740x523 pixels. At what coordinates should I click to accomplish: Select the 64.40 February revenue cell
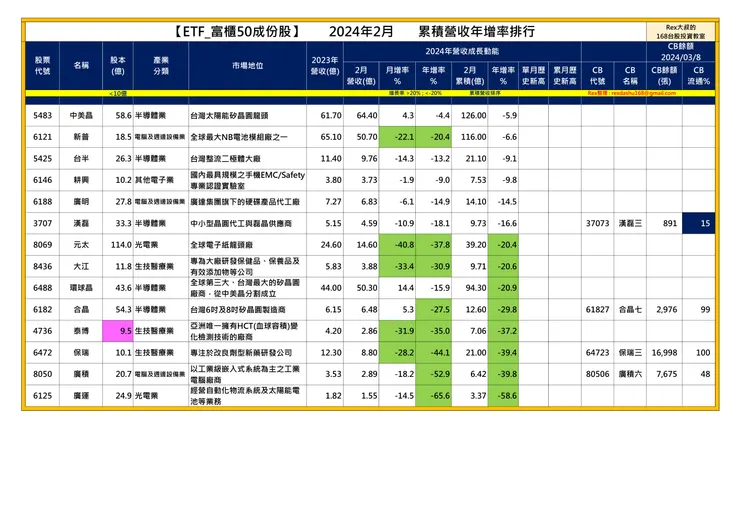pyautogui.click(x=361, y=115)
